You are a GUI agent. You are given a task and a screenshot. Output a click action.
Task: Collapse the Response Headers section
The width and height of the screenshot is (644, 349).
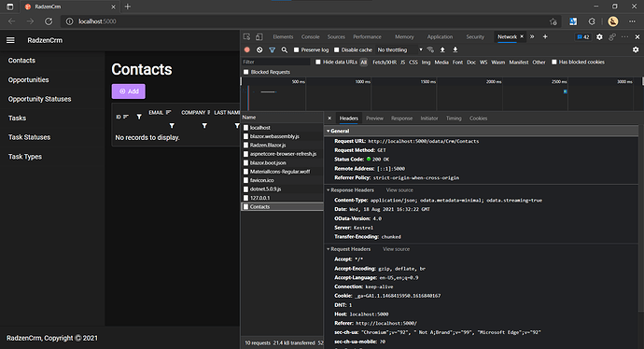point(350,190)
